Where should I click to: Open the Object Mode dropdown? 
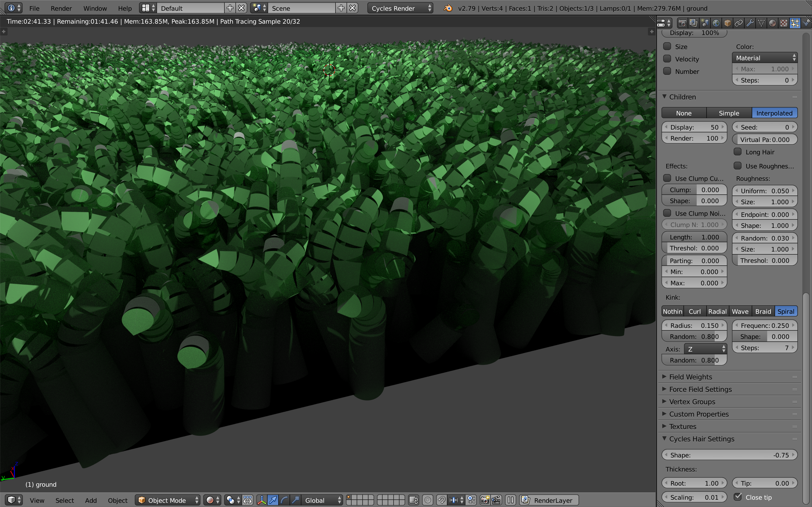point(168,500)
